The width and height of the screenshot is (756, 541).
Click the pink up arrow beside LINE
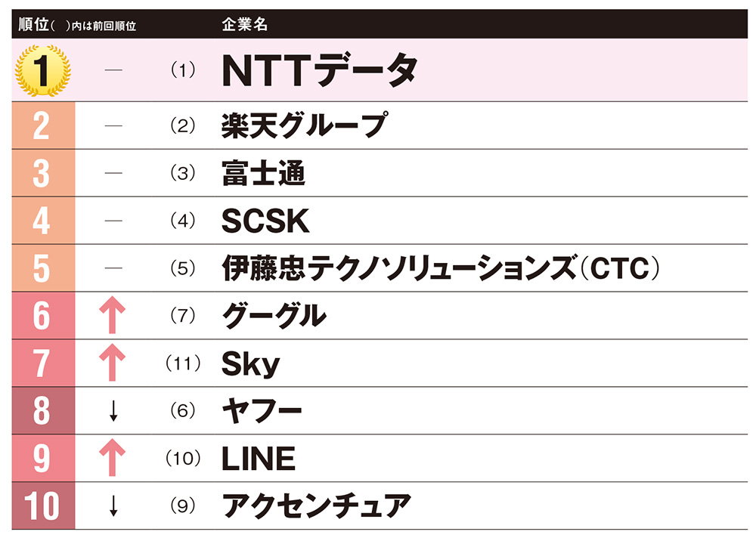pos(113,457)
